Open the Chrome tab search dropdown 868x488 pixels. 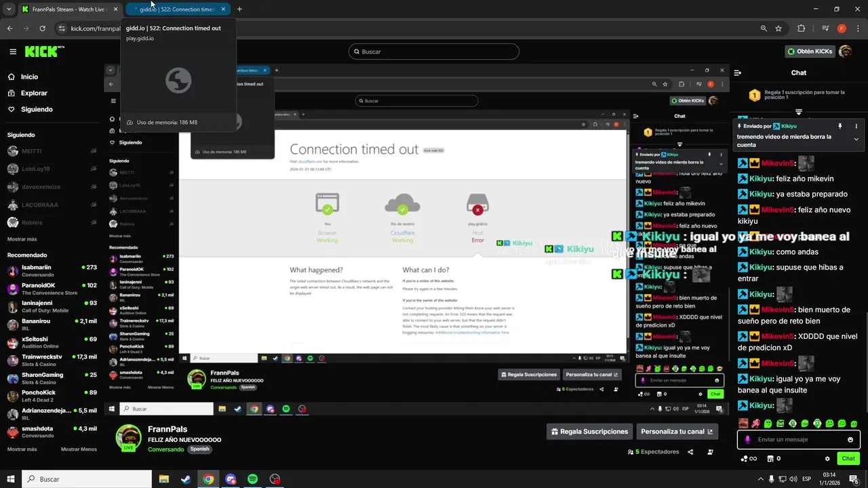click(x=8, y=9)
